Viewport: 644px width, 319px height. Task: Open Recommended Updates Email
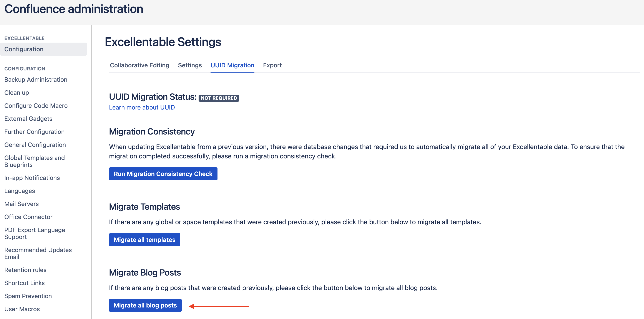pos(38,253)
